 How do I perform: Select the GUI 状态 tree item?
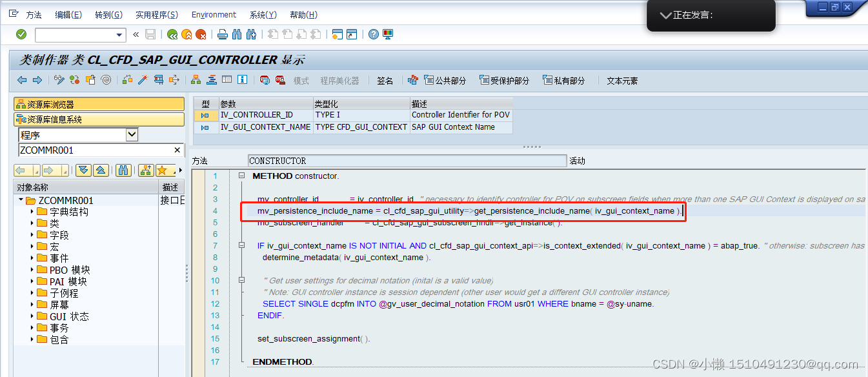click(69, 316)
